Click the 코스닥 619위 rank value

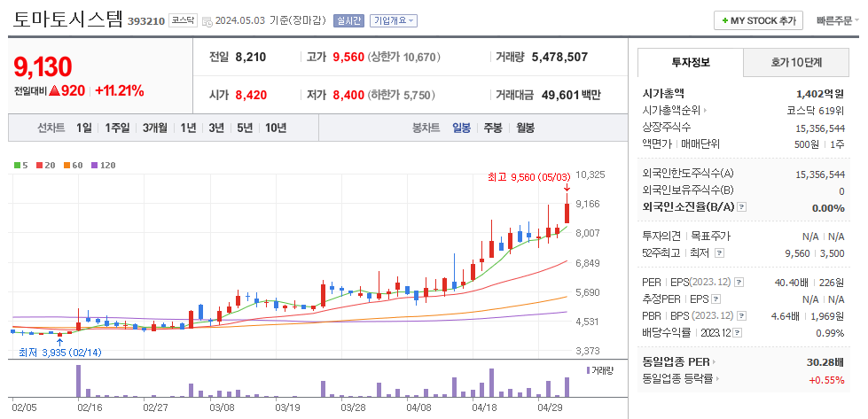pos(816,111)
